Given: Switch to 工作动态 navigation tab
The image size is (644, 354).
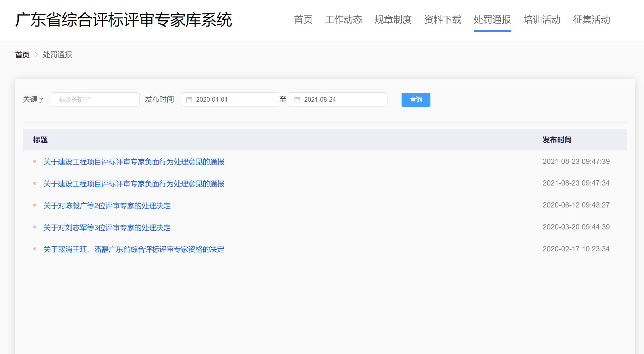Looking at the screenshot, I should (343, 20).
